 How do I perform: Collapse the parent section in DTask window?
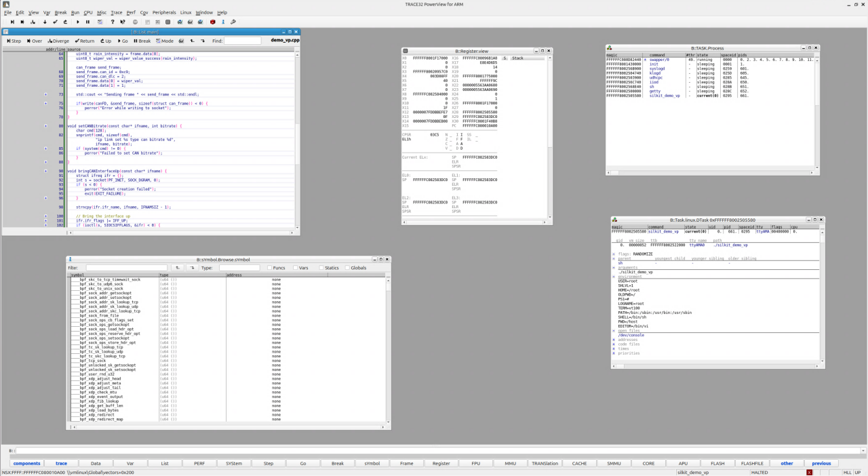click(614, 258)
